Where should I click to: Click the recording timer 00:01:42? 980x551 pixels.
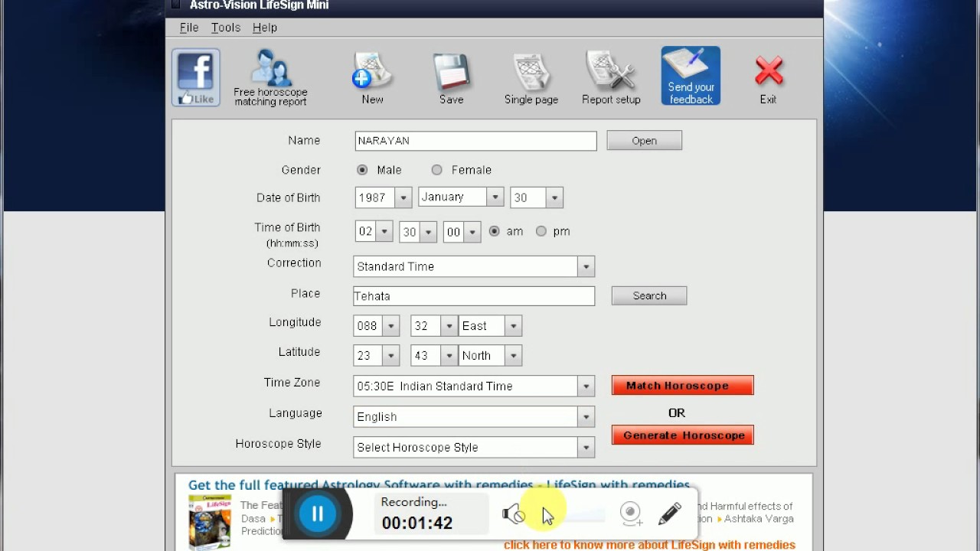point(417,523)
